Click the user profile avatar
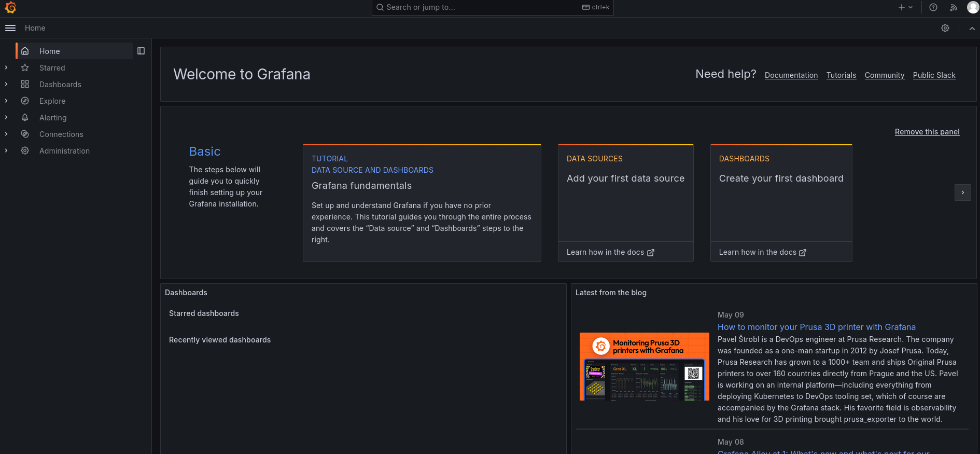The height and width of the screenshot is (454, 980). (973, 7)
